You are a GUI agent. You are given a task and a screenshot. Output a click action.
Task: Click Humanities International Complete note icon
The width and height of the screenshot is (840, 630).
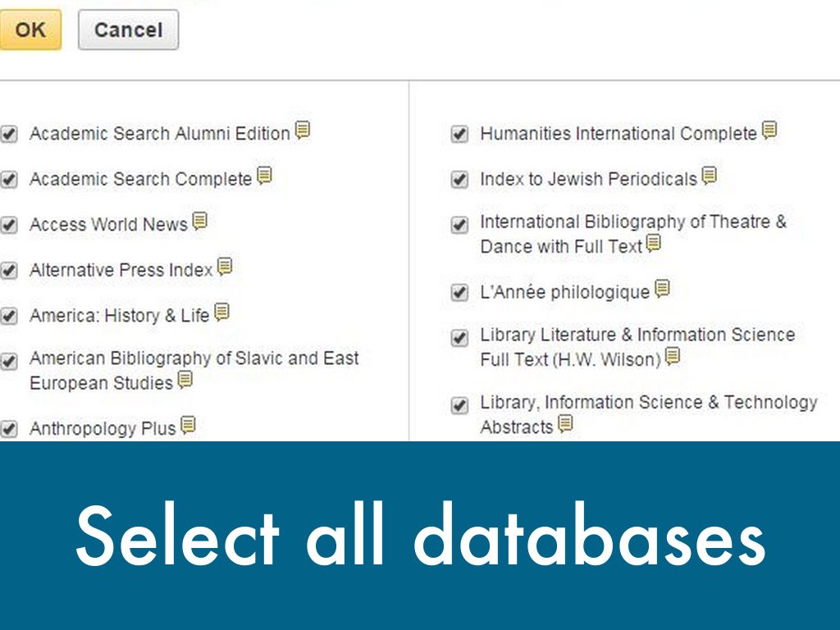click(769, 130)
